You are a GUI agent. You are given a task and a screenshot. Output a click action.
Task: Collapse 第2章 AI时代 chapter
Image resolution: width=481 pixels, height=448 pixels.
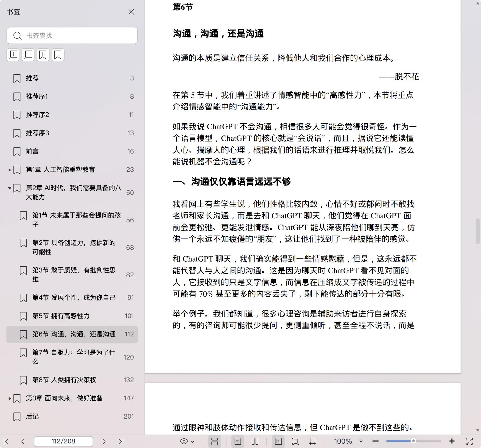tap(10, 188)
